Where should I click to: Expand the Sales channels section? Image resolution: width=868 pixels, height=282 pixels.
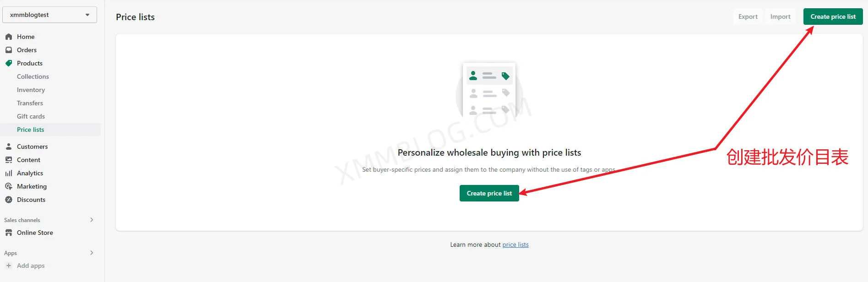coord(91,220)
